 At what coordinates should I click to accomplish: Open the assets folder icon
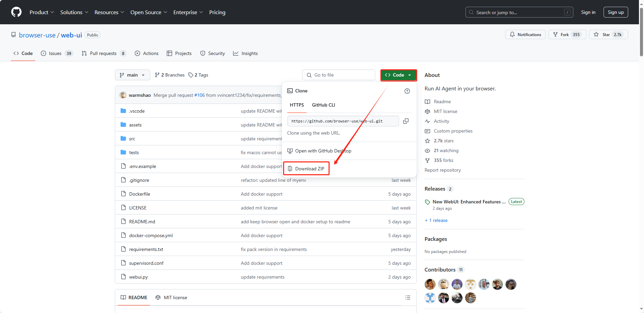[123, 125]
